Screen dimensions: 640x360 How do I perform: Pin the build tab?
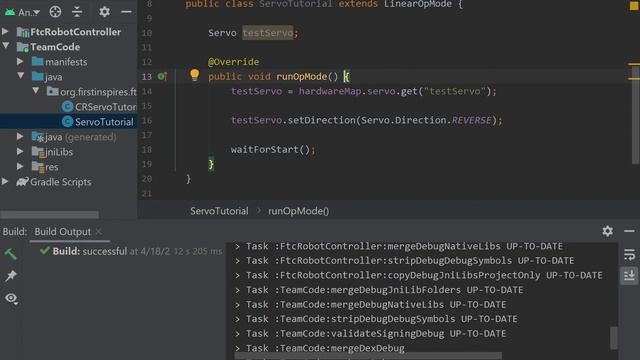tap(11, 276)
